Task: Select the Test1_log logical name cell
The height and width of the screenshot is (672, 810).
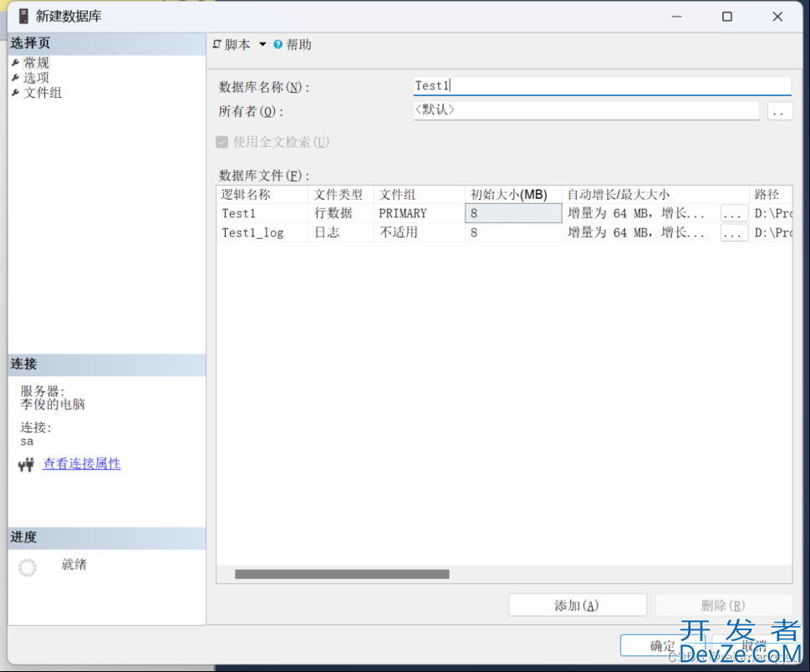Action: [262, 232]
